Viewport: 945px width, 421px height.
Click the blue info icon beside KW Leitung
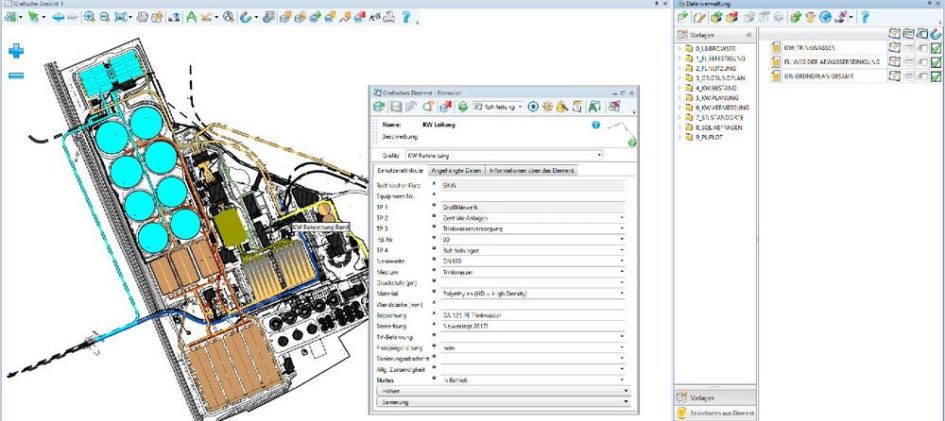(596, 125)
